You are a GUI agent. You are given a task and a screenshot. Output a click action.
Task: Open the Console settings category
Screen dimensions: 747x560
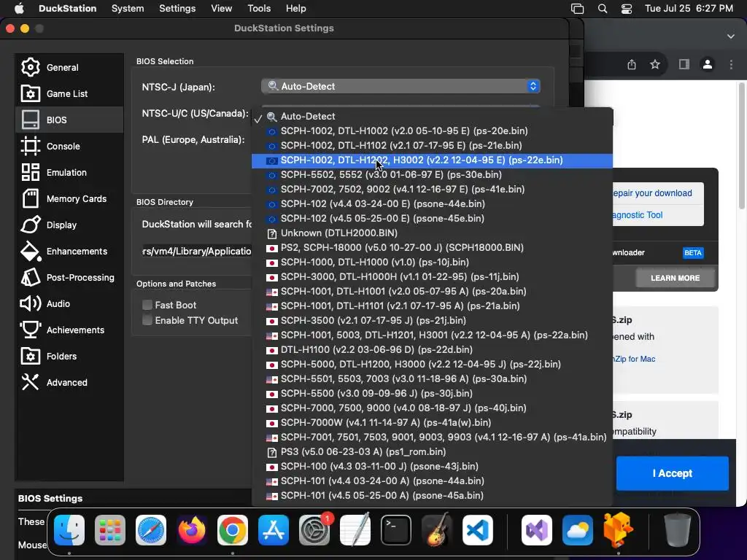pyautogui.click(x=69, y=146)
